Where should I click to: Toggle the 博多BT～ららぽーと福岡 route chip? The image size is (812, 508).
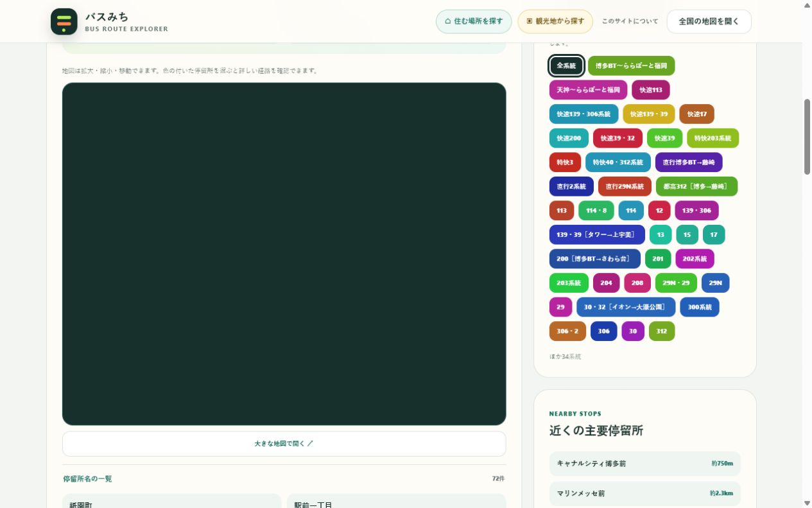(x=631, y=66)
